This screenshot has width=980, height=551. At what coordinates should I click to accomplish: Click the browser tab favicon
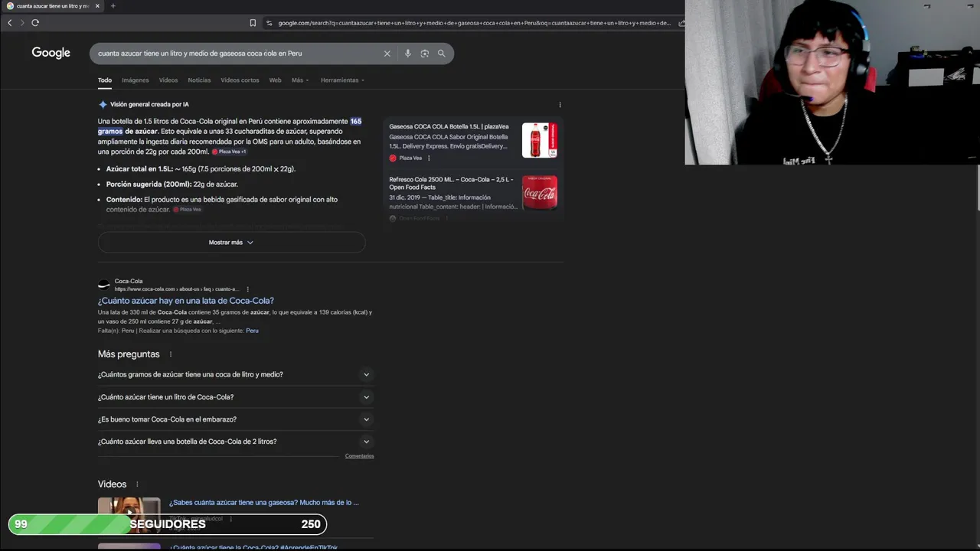[10, 6]
